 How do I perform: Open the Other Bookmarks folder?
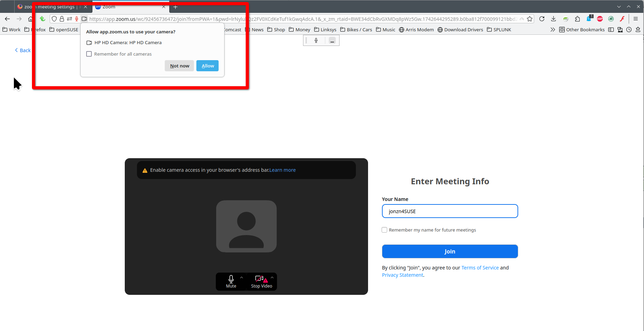coord(582,30)
